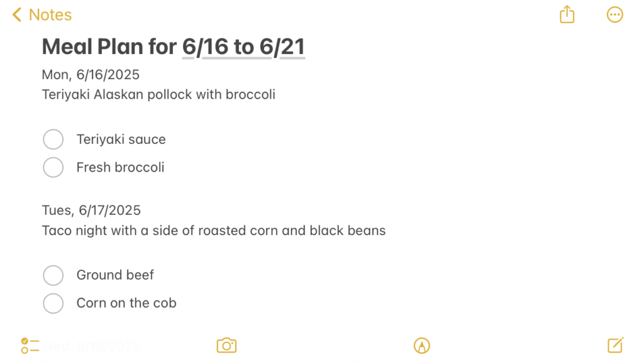Place cursor in Teriyaki Alaskan pollock line
644x362 pixels.
[x=158, y=95]
